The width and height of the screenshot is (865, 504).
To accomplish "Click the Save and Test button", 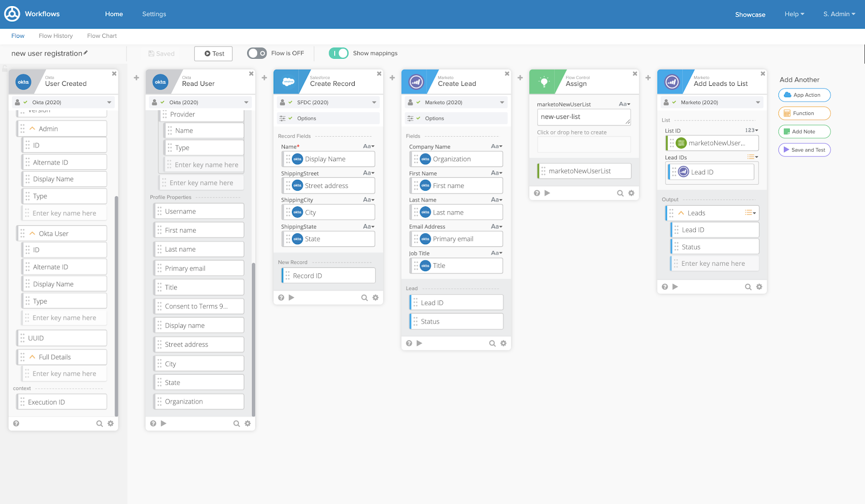I will pyautogui.click(x=804, y=150).
